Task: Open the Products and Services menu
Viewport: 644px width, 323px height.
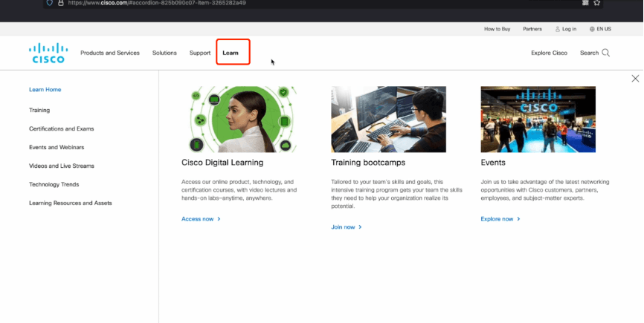Action: point(110,53)
